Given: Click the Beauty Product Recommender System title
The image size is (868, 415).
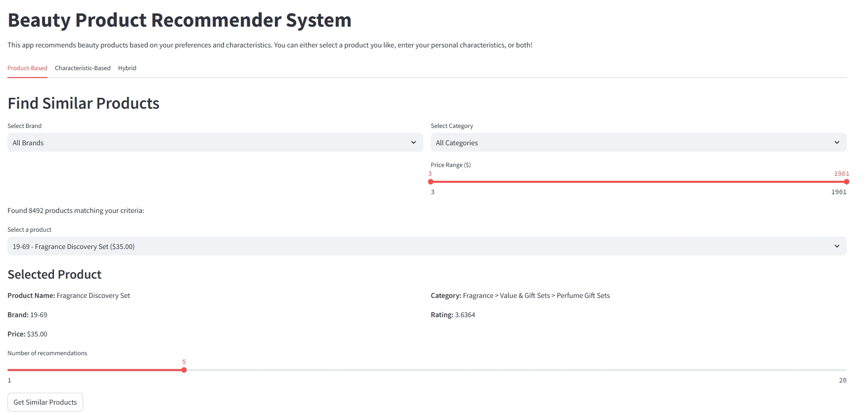Looking at the screenshot, I should click(180, 20).
